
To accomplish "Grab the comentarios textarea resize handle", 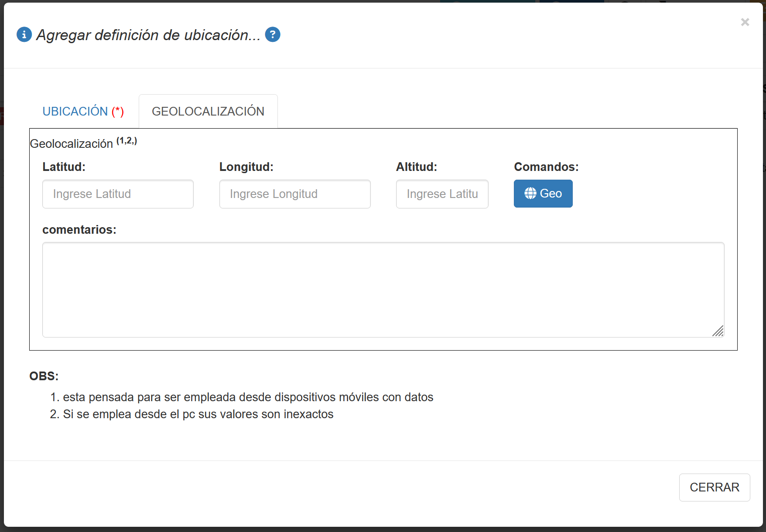I will point(718,331).
